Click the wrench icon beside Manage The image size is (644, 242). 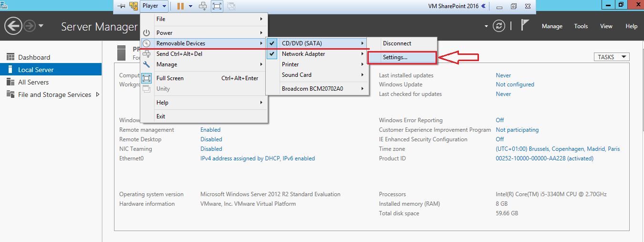[x=147, y=64]
